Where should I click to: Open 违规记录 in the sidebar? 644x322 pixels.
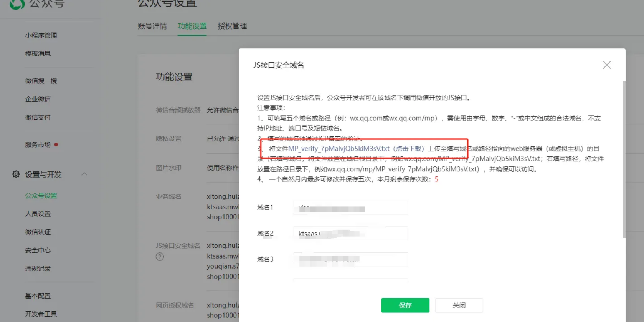38,269
